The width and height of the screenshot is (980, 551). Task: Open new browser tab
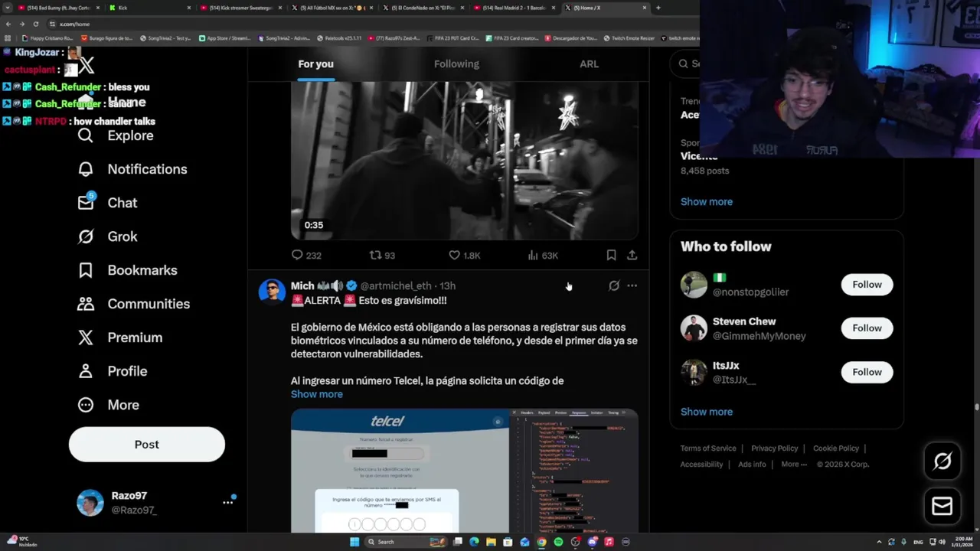658,8
